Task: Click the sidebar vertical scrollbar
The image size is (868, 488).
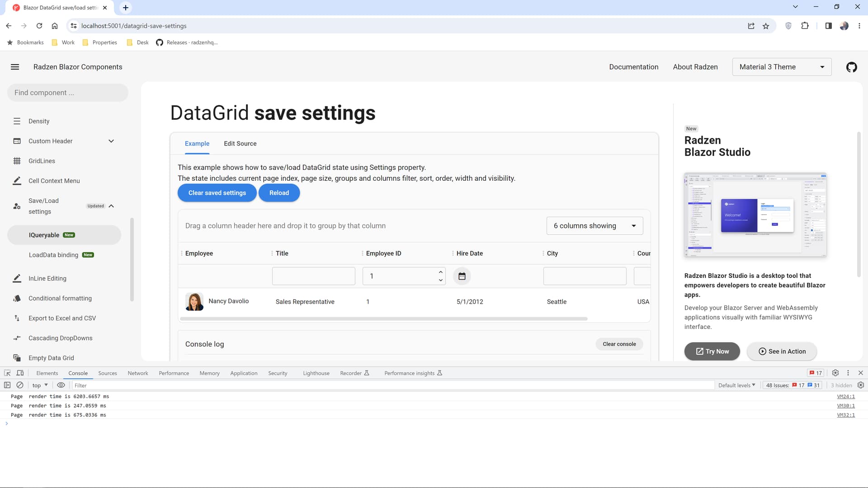Action: pyautogui.click(x=132, y=259)
